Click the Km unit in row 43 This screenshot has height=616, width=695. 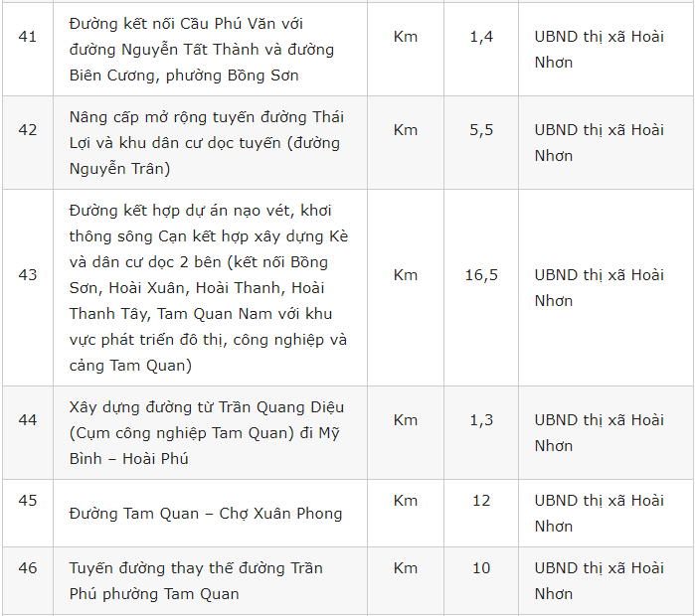406,275
